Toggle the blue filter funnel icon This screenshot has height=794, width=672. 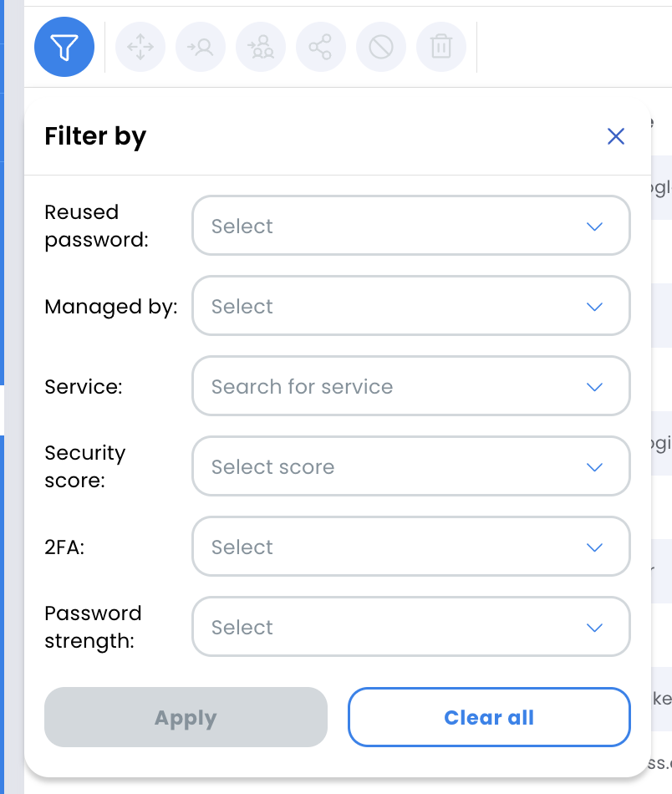point(64,47)
